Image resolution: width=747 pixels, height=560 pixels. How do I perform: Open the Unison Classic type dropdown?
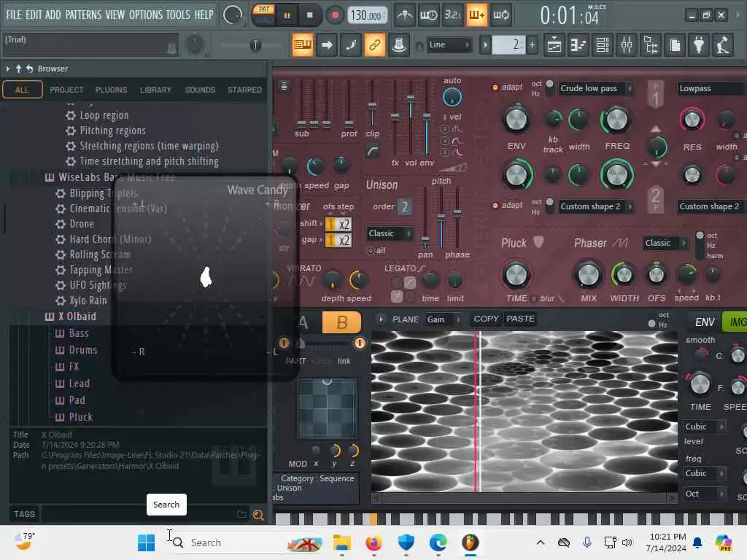(390, 233)
